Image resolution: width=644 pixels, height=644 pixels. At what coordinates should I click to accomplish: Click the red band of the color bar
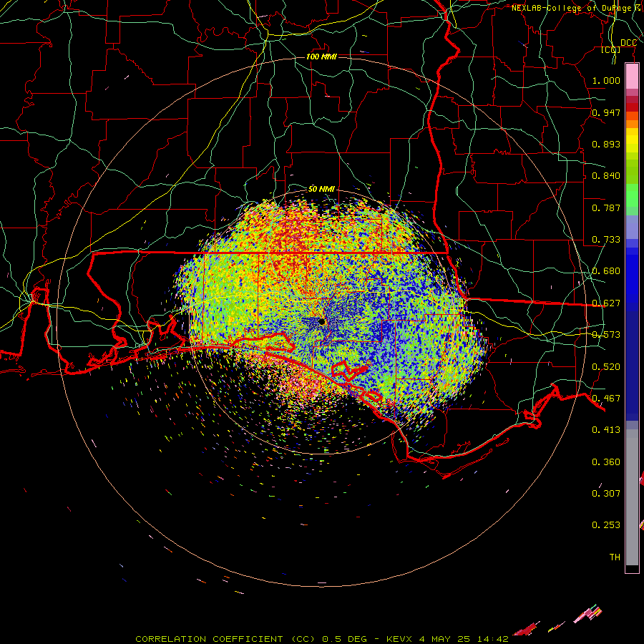pos(632,107)
